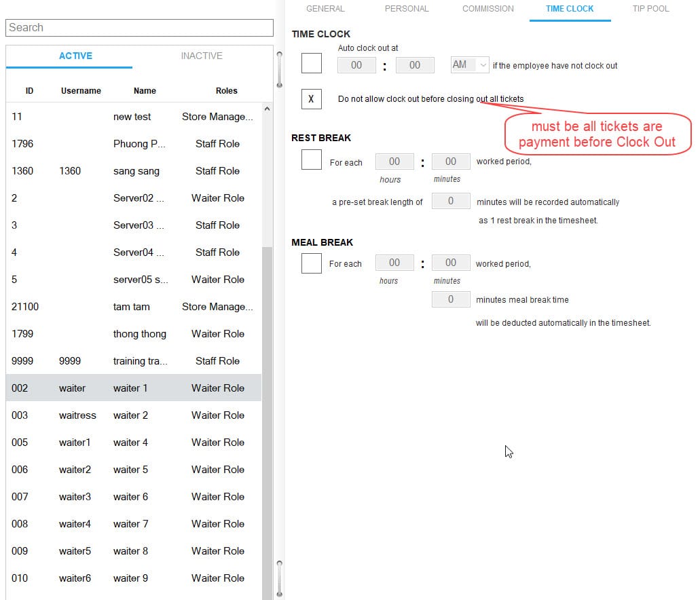Open the Personal tab

click(x=407, y=9)
